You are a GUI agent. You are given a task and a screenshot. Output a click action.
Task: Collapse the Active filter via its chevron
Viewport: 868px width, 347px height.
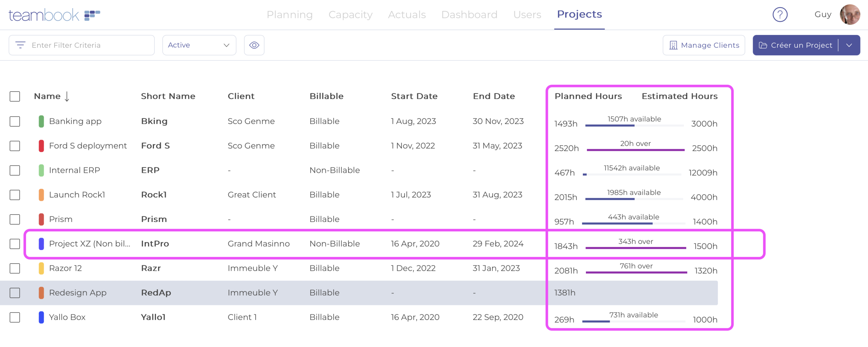225,45
